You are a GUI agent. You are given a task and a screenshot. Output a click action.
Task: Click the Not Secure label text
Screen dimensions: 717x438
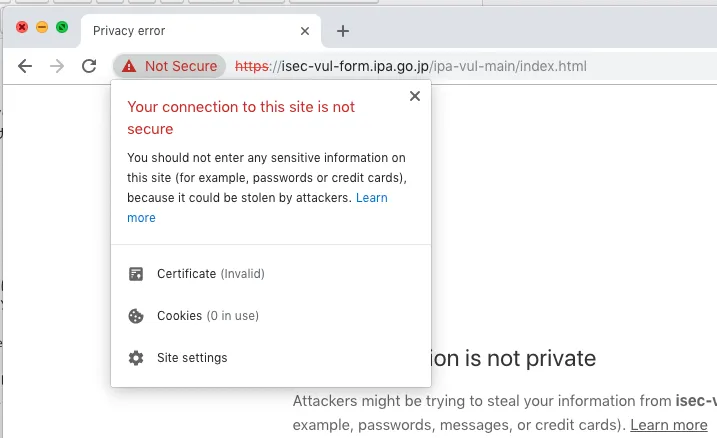[x=180, y=66]
